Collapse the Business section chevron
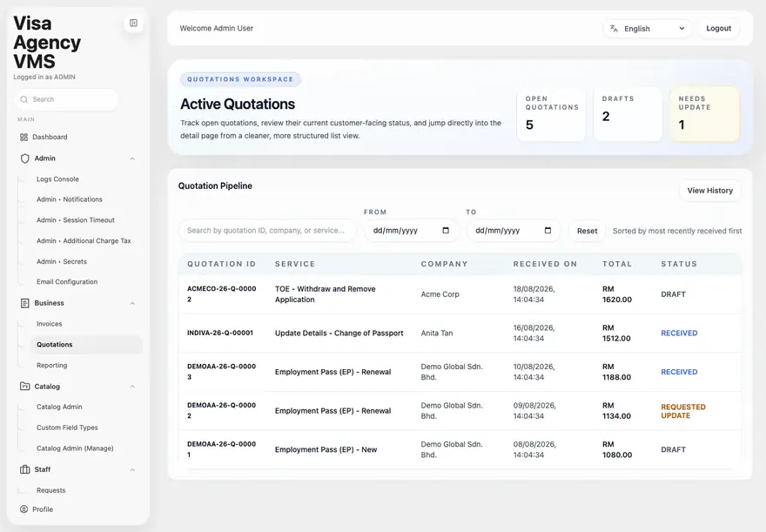This screenshot has width=766, height=532. click(132, 303)
